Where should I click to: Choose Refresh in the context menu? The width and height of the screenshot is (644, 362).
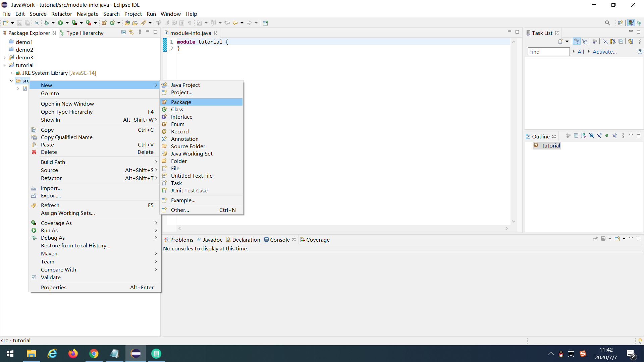tap(95, 205)
